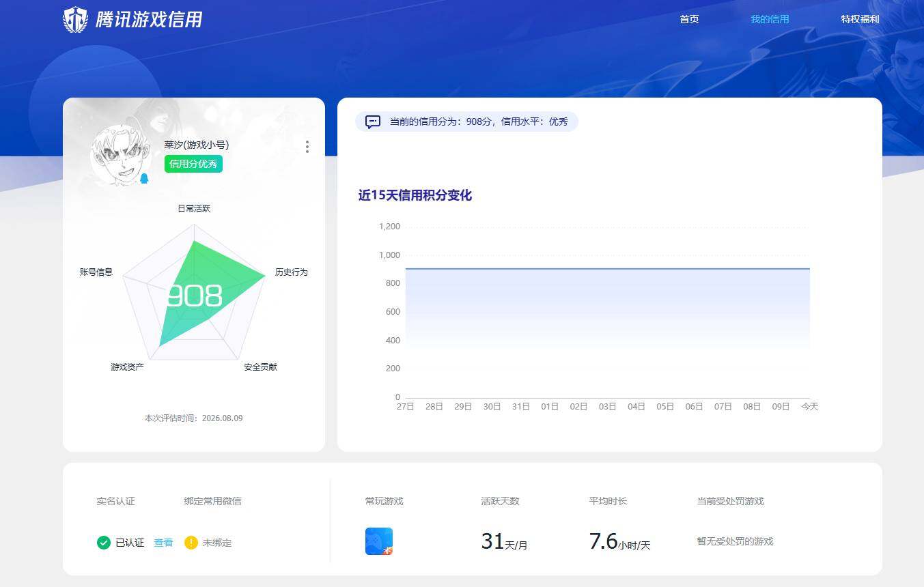This screenshot has width=924, height=587.
Task: Click the 查看 link for real-name verification
Action: pos(163,543)
